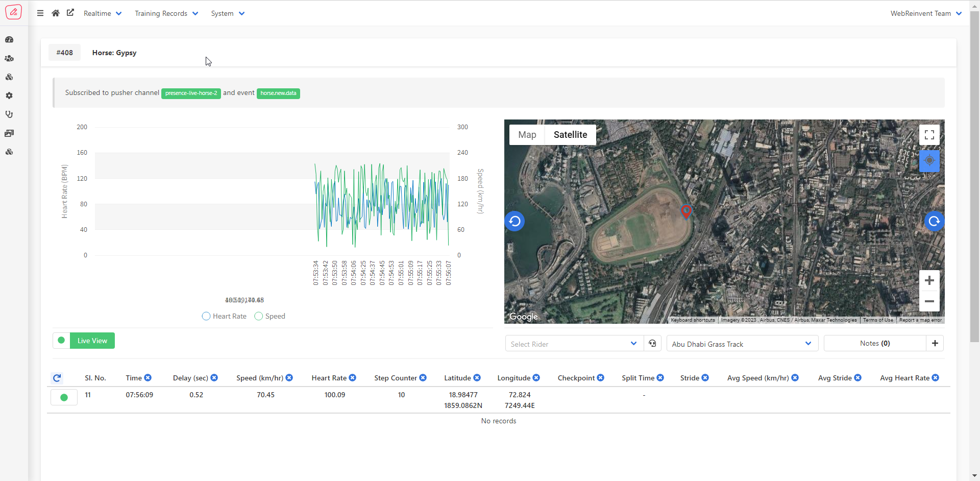Expand the Abu Dhabi Grass Track dropdown
The width and height of the screenshot is (980, 481).
(742, 344)
